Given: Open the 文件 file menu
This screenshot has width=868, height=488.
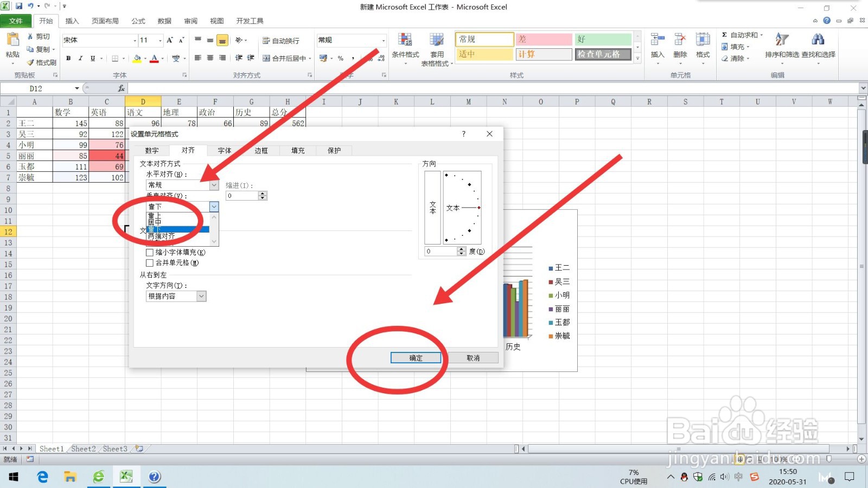Looking at the screenshot, I should (16, 21).
